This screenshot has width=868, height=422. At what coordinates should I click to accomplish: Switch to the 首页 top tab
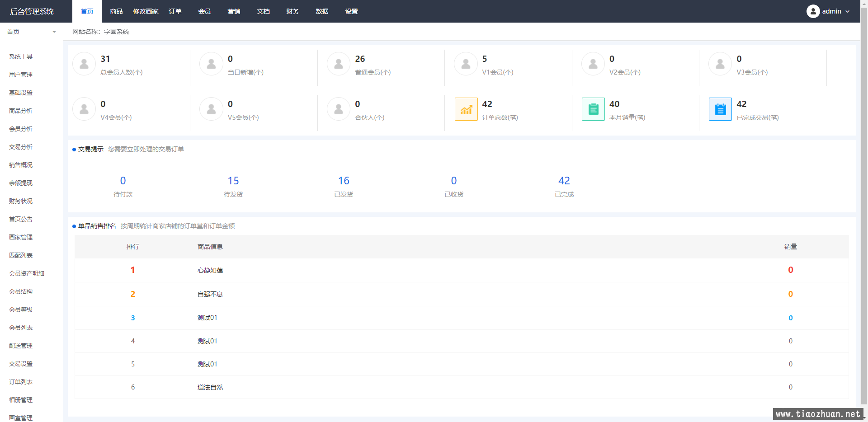click(x=87, y=11)
